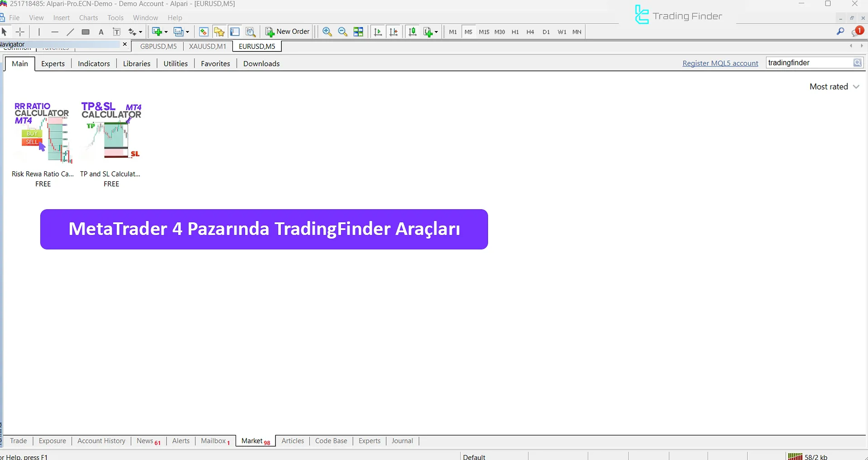Pick the horizontal line drawing tool
This screenshot has width=868, height=460.
[x=55, y=32]
